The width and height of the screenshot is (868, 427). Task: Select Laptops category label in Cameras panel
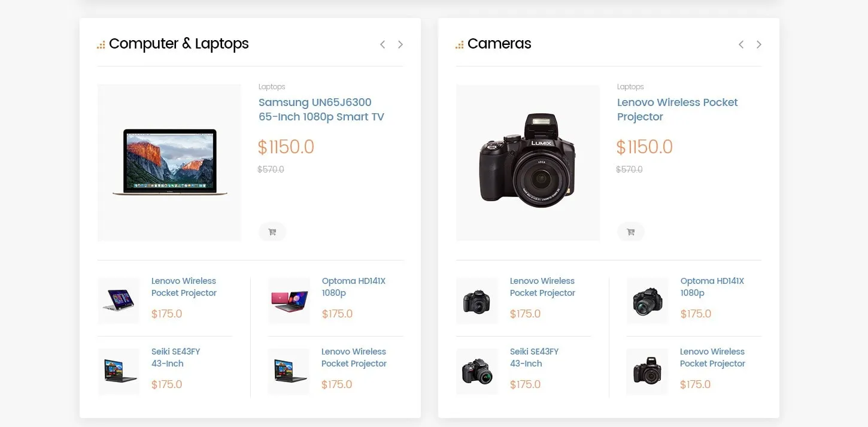(630, 87)
